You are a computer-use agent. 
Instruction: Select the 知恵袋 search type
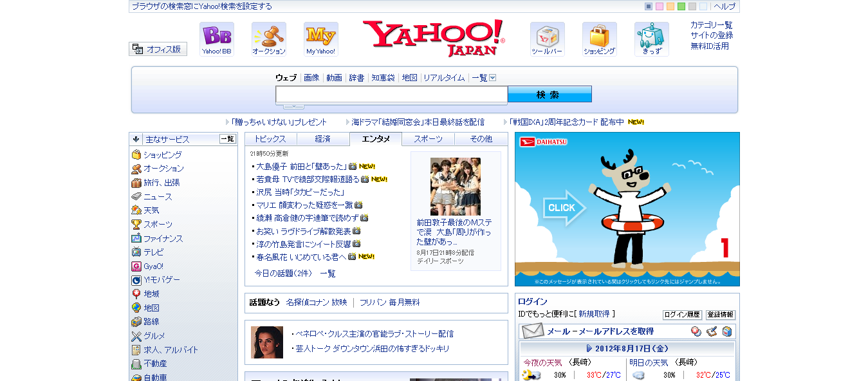(x=383, y=78)
